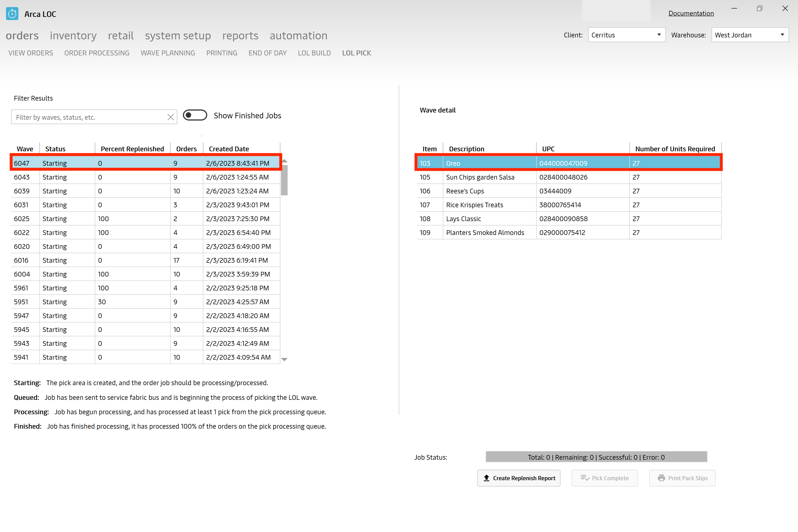Open the automation main menu
The height and width of the screenshot is (532, 798).
point(299,36)
